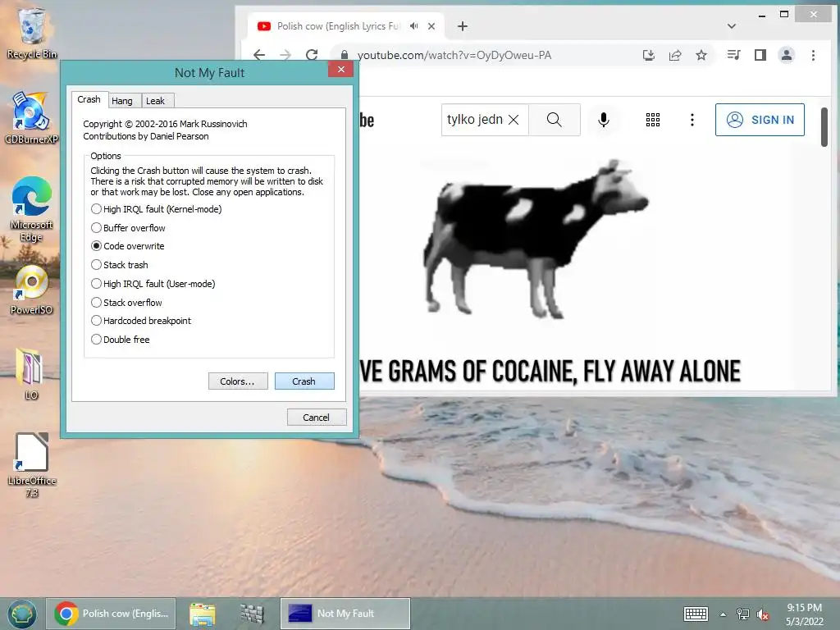Open the Colors... dialog button
This screenshot has height=630, width=840.
(x=238, y=381)
